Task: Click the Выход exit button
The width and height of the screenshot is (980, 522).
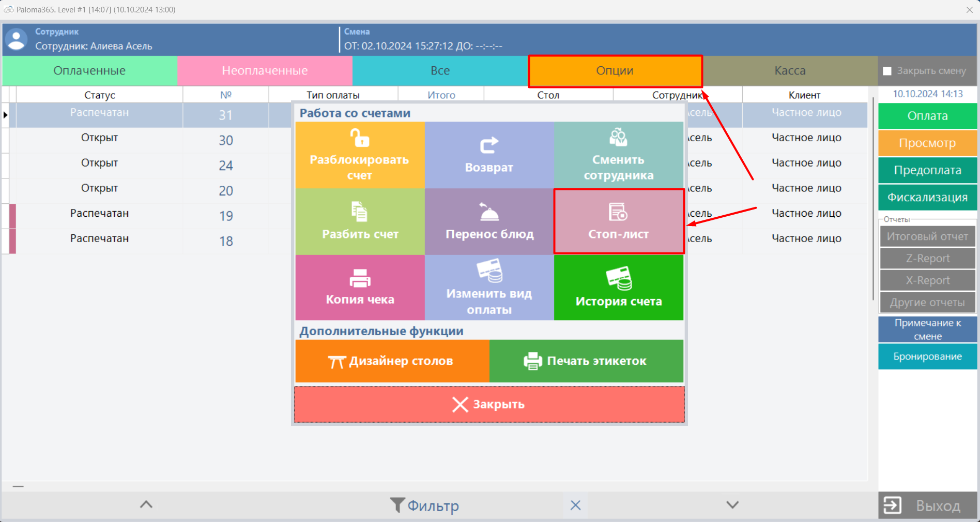Action: pyautogui.click(x=927, y=505)
